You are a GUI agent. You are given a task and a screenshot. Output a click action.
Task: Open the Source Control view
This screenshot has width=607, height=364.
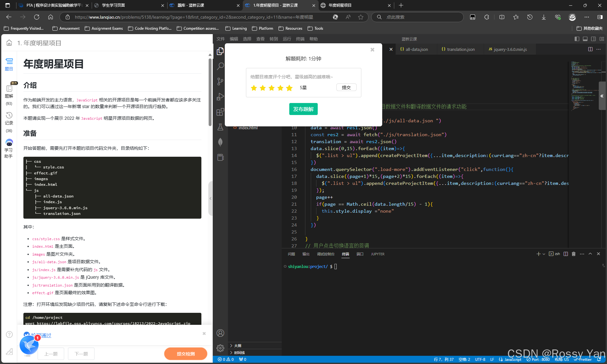tap(220, 81)
